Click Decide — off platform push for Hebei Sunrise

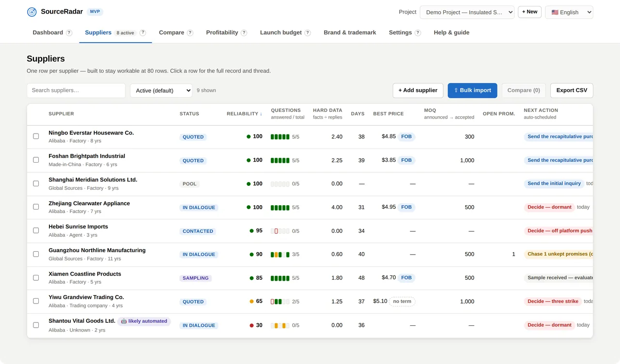click(558, 231)
